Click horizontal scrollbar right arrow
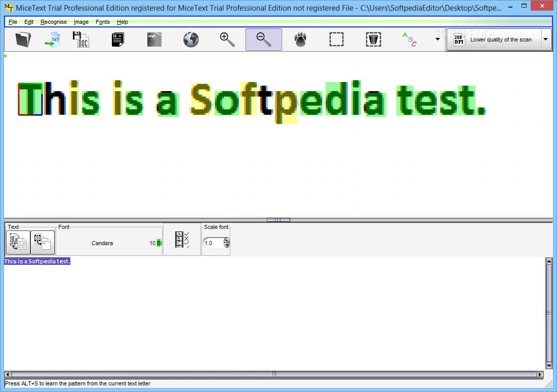Image resolution: width=557 pixels, height=392 pixels. pos(540,375)
